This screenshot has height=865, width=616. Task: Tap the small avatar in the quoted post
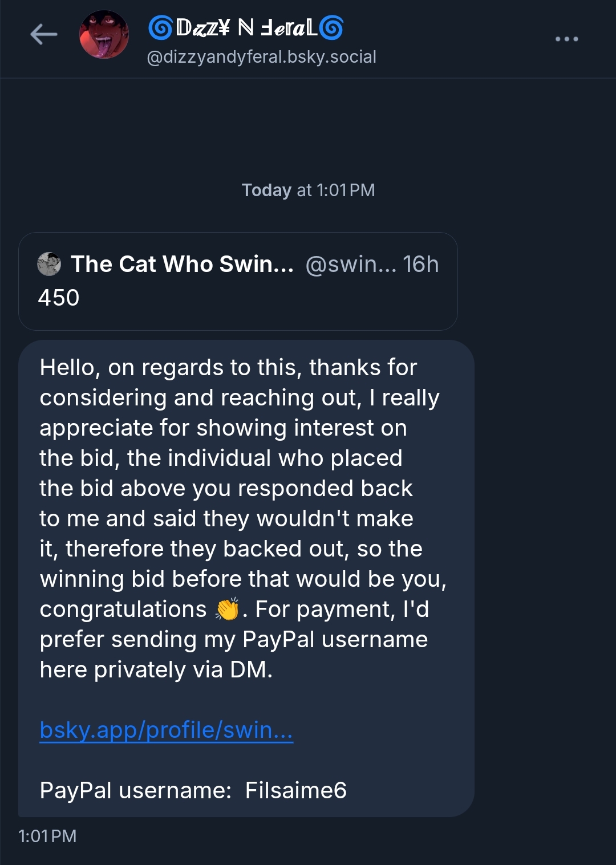tap(49, 264)
